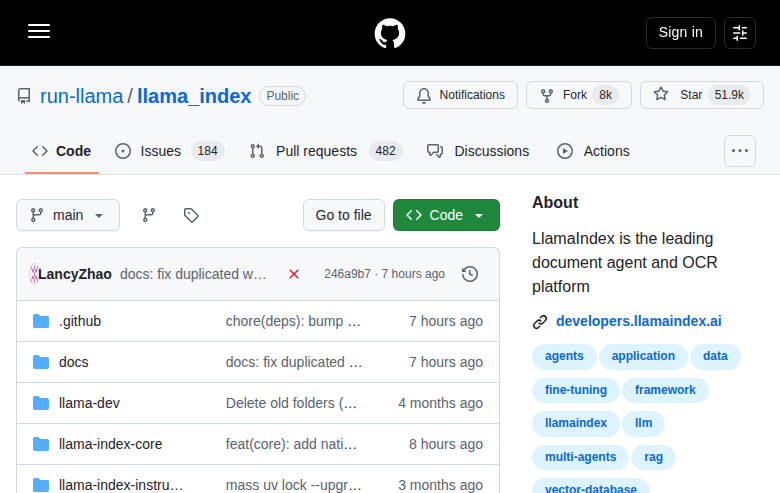Select the llamaindex topic tag

(x=576, y=423)
